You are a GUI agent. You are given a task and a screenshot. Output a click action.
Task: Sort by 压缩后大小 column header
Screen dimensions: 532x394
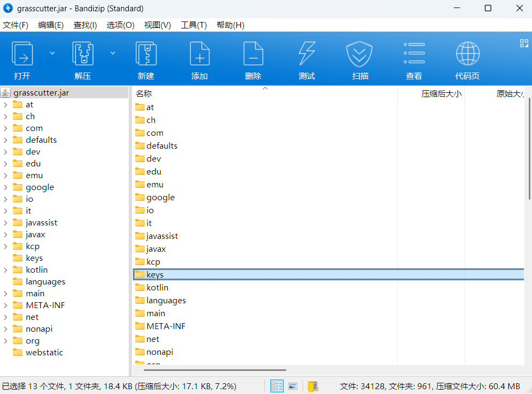(x=431, y=94)
